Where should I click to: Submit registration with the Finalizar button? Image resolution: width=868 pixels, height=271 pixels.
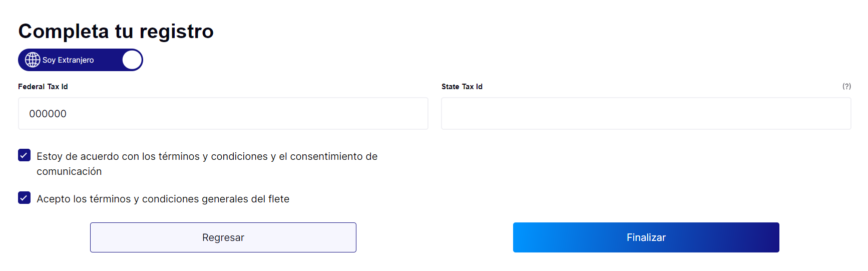(x=646, y=237)
